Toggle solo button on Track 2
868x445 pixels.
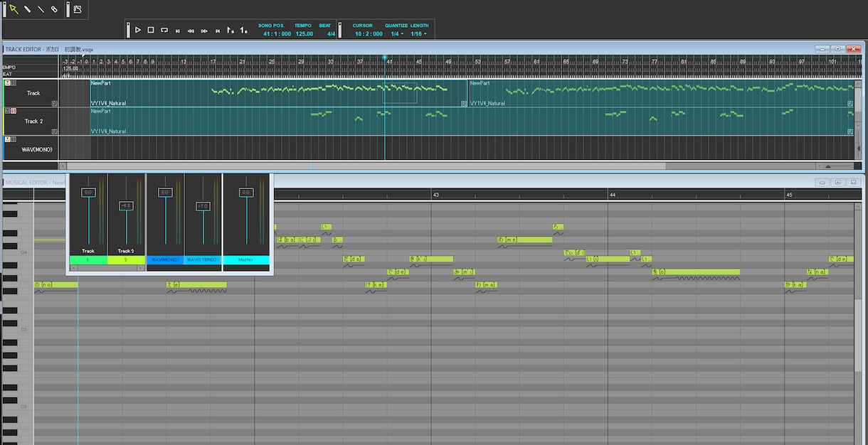click(x=14, y=111)
